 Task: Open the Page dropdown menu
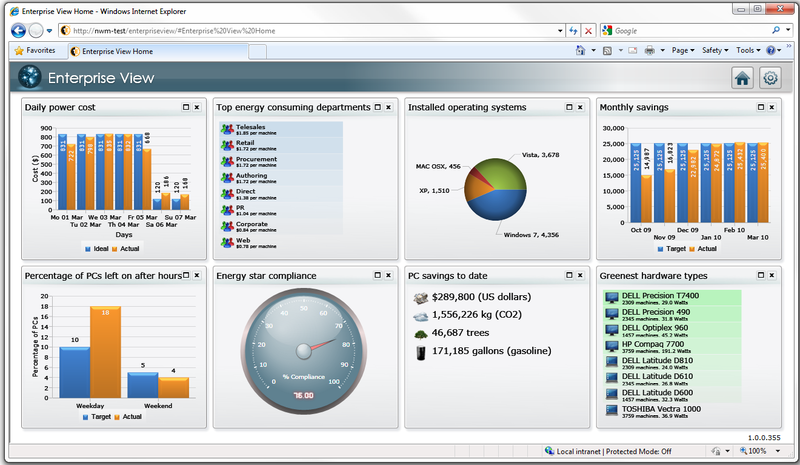point(684,50)
